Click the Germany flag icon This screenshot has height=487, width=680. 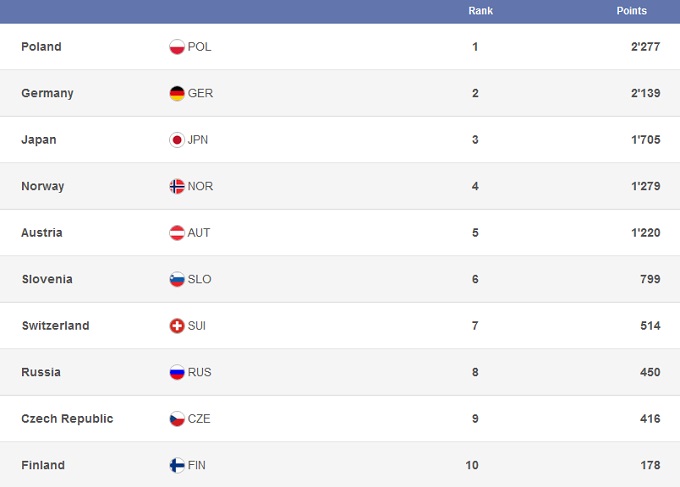tap(177, 93)
